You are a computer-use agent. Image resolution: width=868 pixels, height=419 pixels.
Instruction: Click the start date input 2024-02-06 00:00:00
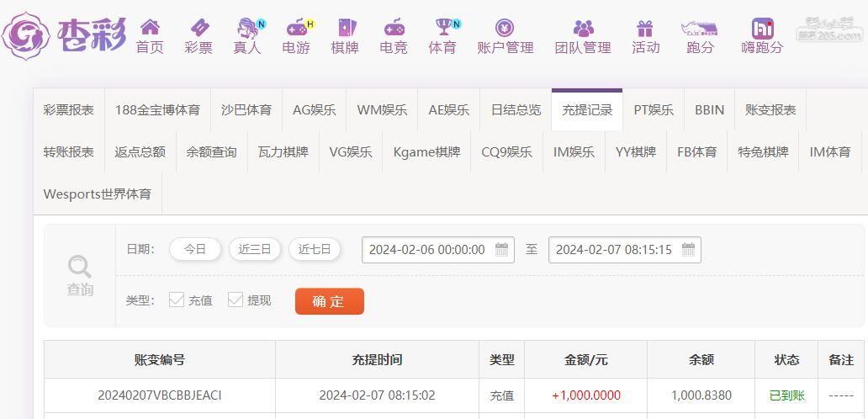[438, 250]
